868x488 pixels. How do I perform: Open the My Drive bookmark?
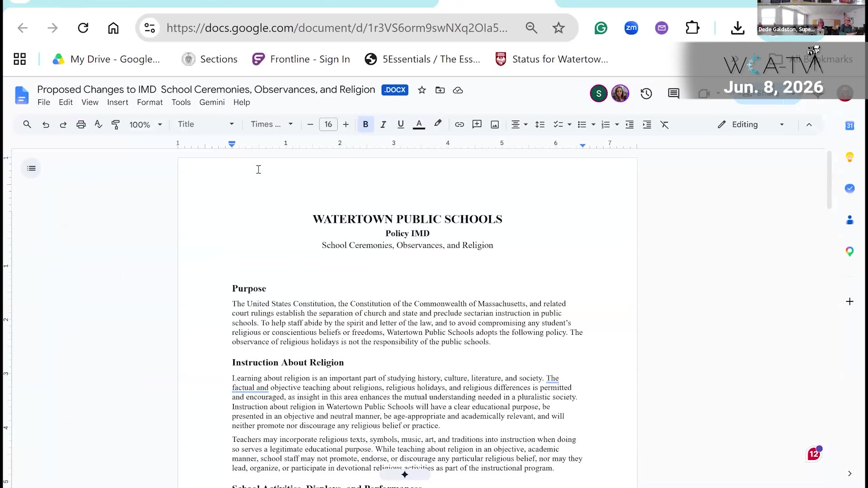106,59
